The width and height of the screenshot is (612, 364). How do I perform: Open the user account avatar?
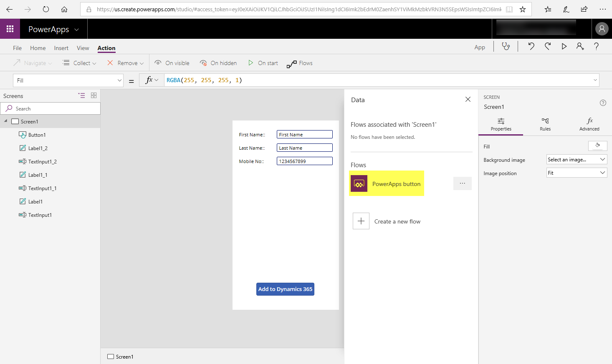click(602, 29)
